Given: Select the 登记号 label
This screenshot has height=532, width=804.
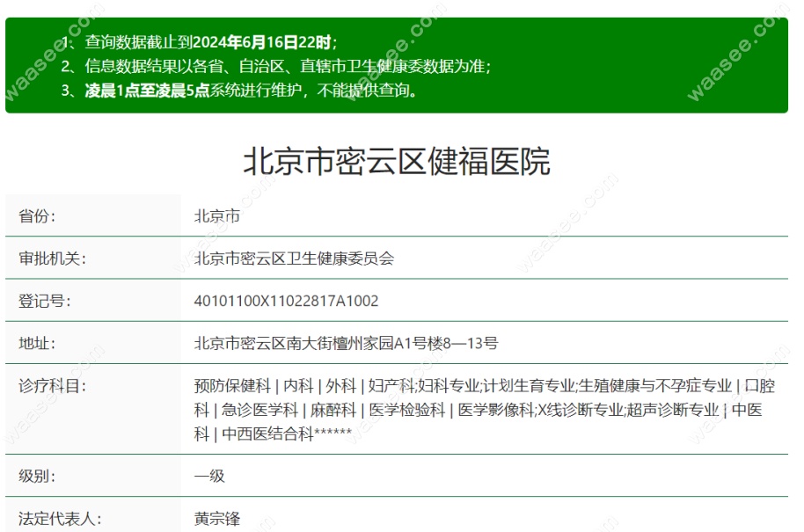Looking at the screenshot, I should point(45,301).
